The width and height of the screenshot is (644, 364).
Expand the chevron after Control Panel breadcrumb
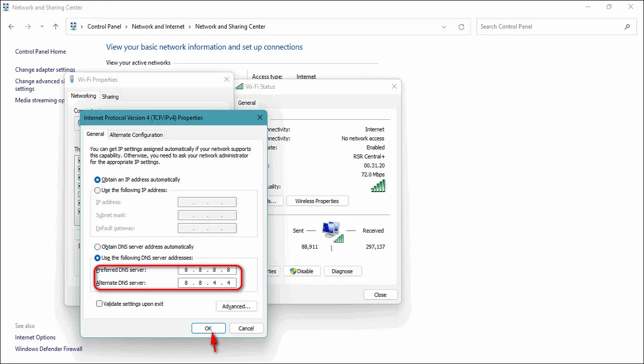[127, 27]
